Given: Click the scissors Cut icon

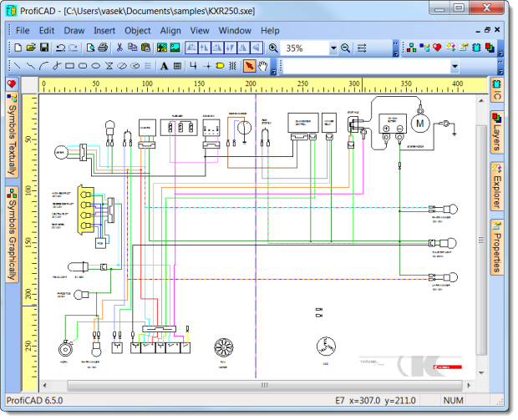Looking at the screenshot, I should 119,48.
